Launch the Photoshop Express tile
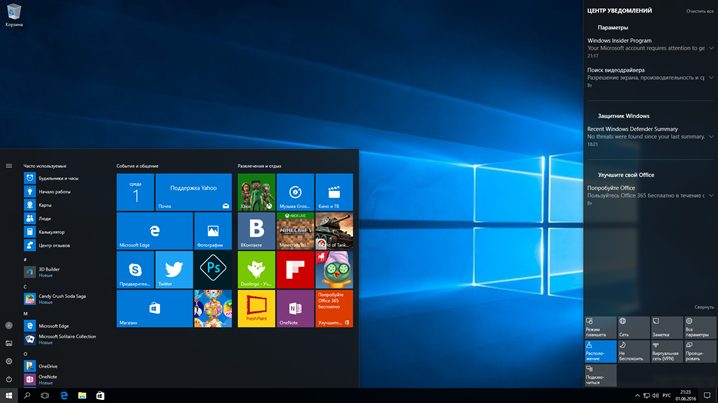 [213, 270]
